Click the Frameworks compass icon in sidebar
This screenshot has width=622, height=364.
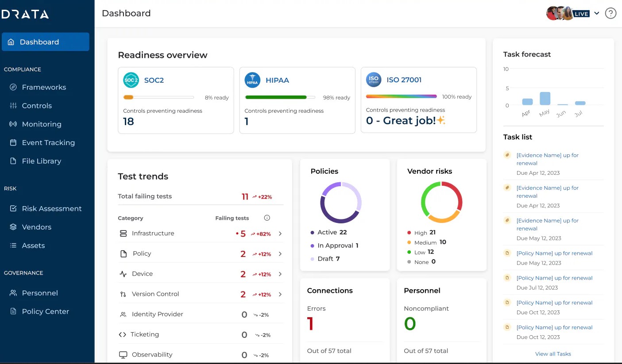[13, 87]
